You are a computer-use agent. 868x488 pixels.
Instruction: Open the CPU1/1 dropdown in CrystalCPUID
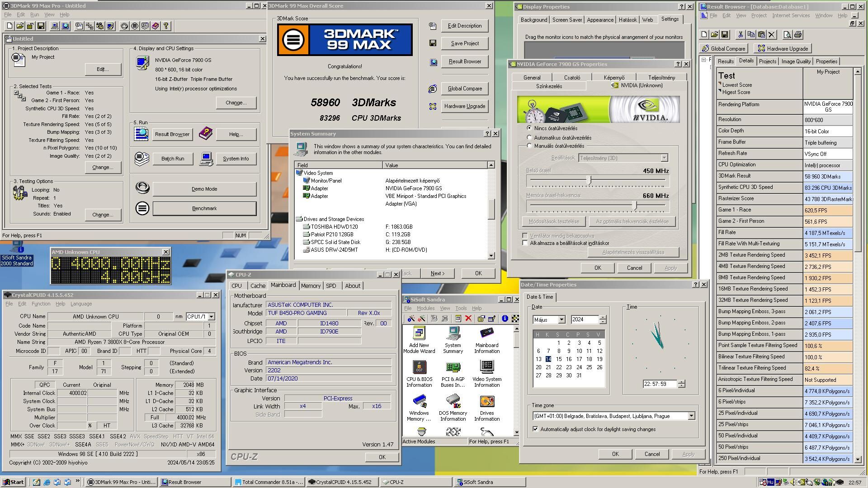click(211, 317)
